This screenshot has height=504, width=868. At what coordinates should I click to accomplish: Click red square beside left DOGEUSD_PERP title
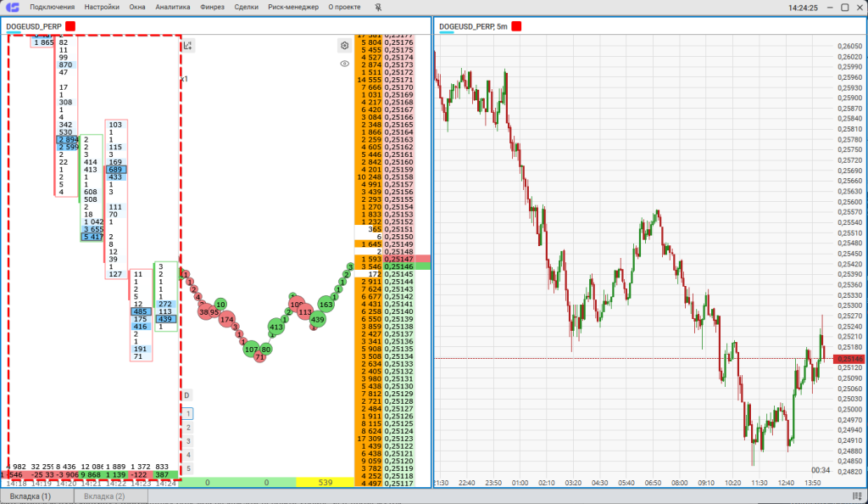pos(70,26)
